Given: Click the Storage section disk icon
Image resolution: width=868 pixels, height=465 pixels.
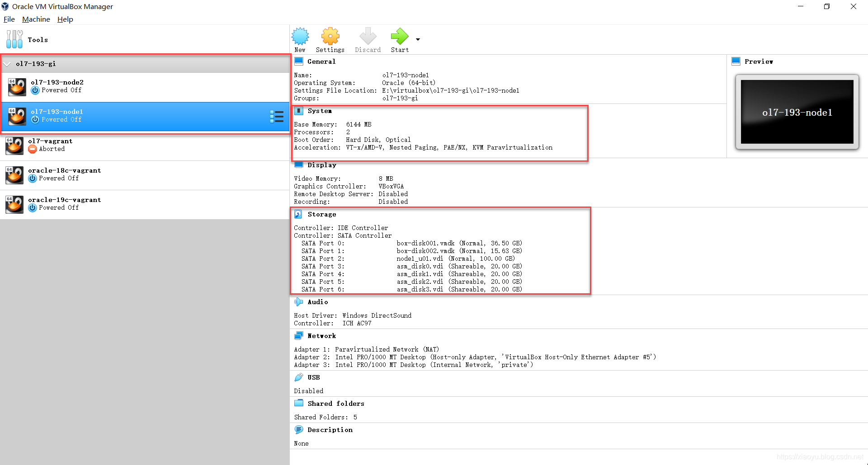Looking at the screenshot, I should (298, 214).
